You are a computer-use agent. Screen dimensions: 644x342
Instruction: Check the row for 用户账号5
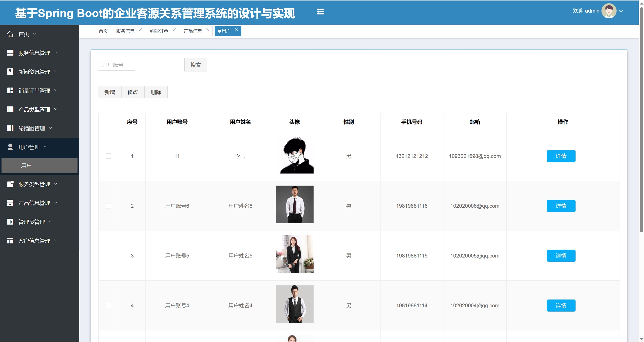pyautogui.click(x=108, y=256)
